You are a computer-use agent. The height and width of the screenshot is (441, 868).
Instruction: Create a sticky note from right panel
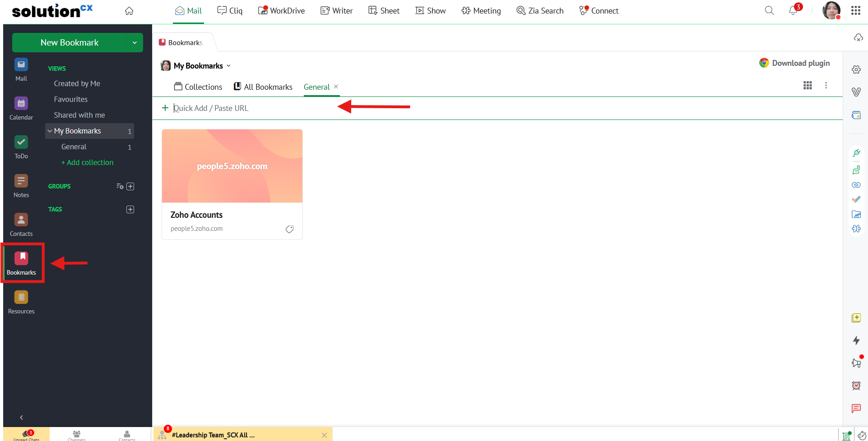856,318
